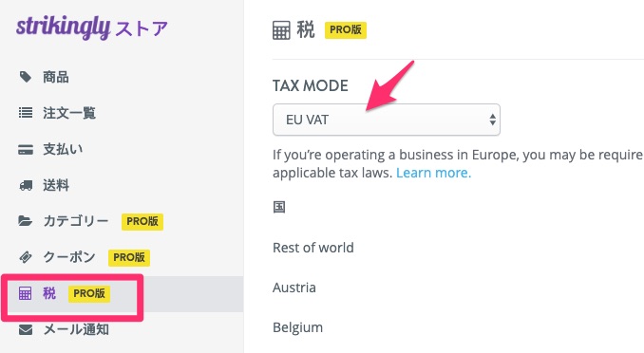
Task: Click the coupon ticket icon
Action: [26, 257]
